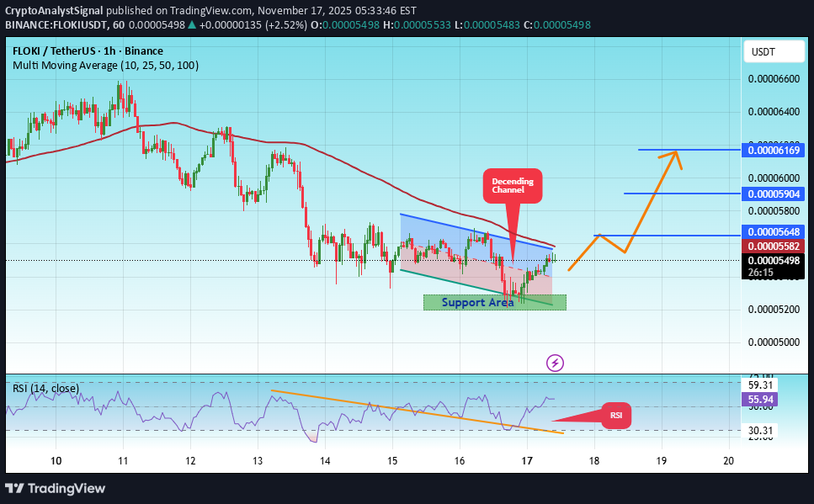This screenshot has width=814, height=504.
Task: Click the red RSI callout badge in lower pane
Action: click(x=615, y=416)
